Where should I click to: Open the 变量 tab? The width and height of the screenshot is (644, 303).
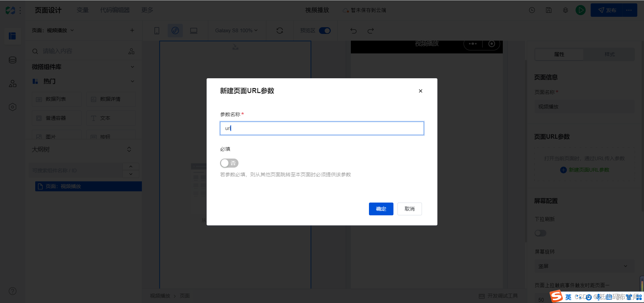click(x=83, y=10)
